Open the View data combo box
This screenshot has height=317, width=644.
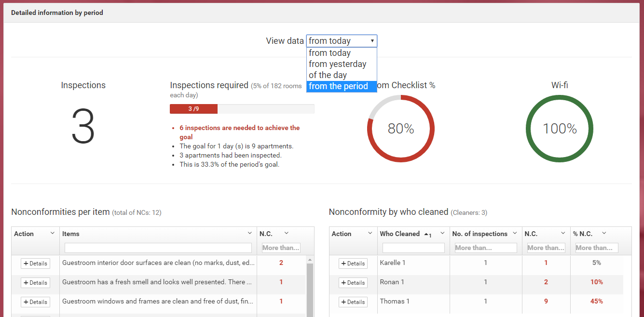pyautogui.click(x=342, y=41)
